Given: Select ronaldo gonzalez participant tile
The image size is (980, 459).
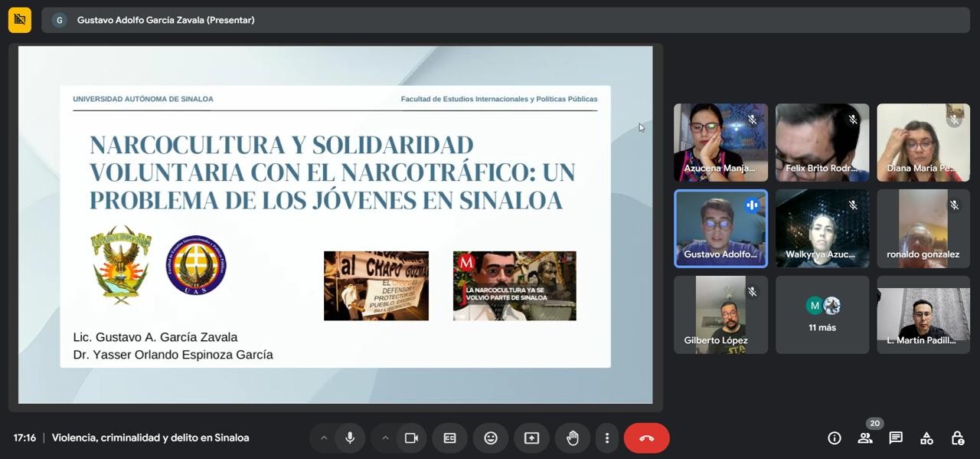Looking at the screenshot, I should (x=923, y=228).
